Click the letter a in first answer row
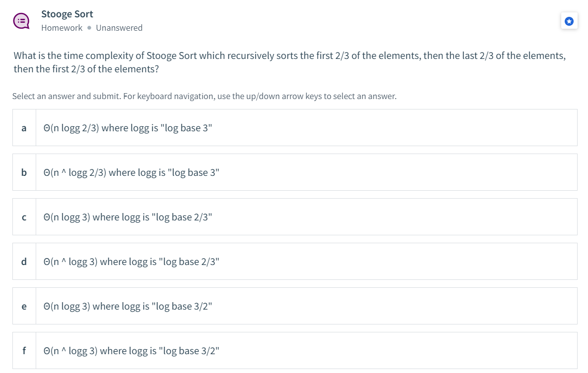Viewport: 588px width, 373px height. (24, 128)
